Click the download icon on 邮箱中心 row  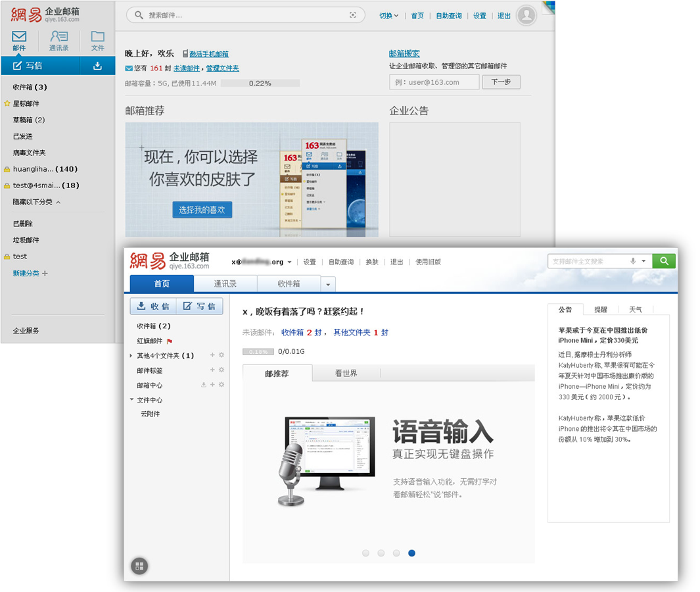(204, 385)
